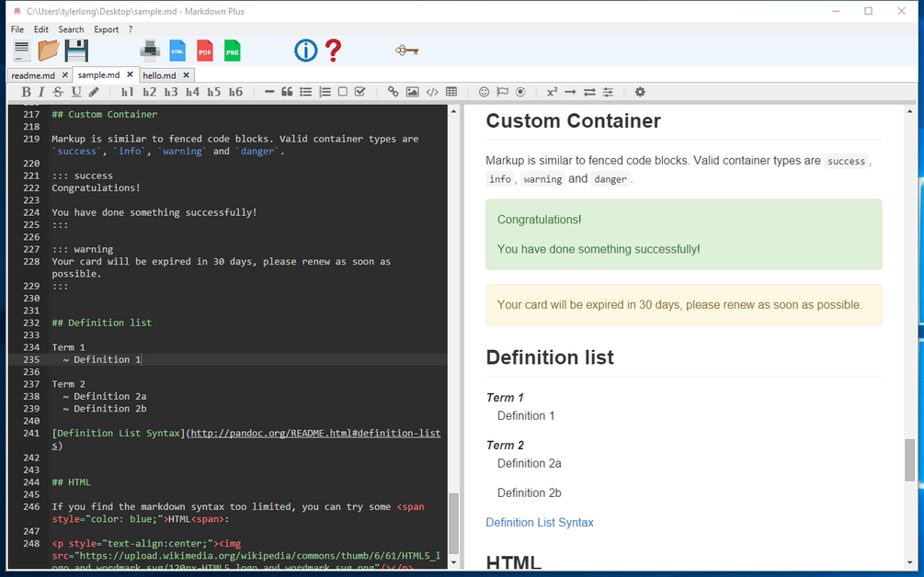Insert an h2 heading
The height and width of the screenshot is (577, 924).
(149, 92)
